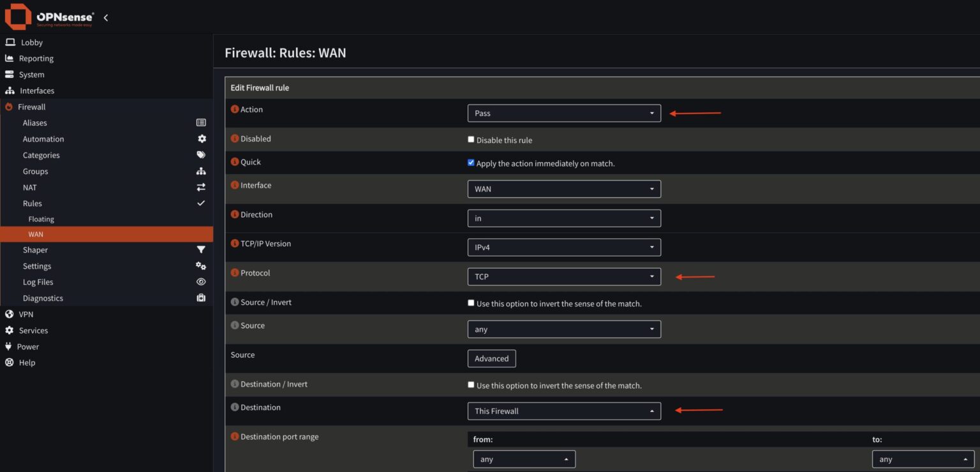Click the Groups hierarchy icon
Screen dimensions: 980x472
[x=201, y=171]
